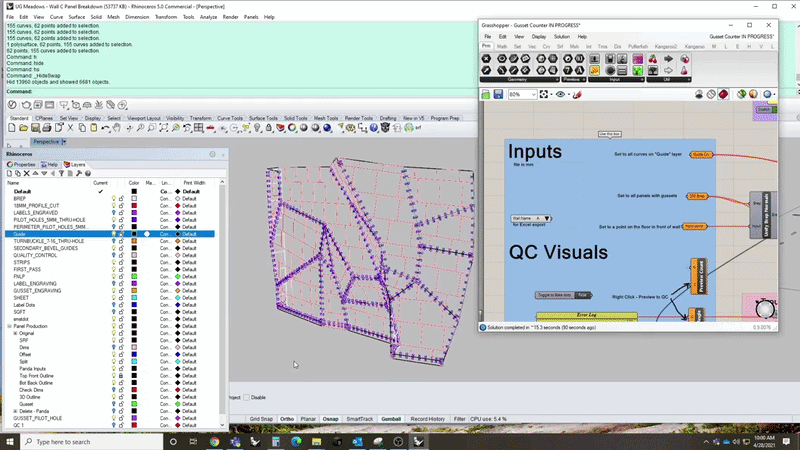Viewport: 800px width, 450px height.
Task: Click the cherry icon in Grasshopper Util group
Action: (x=653, y=59)
